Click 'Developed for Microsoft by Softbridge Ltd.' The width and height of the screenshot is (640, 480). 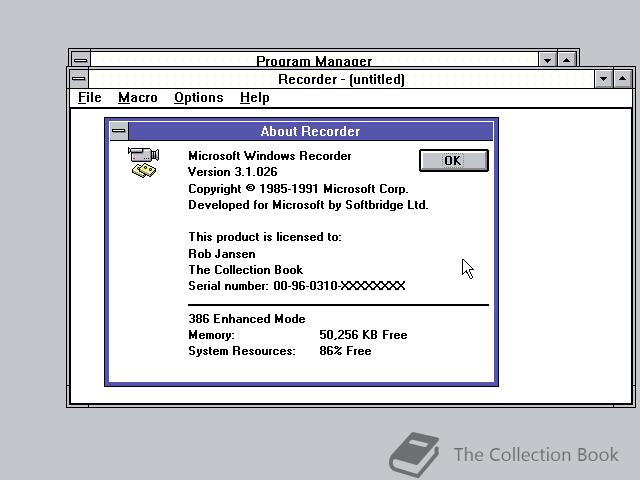(308, 204)
